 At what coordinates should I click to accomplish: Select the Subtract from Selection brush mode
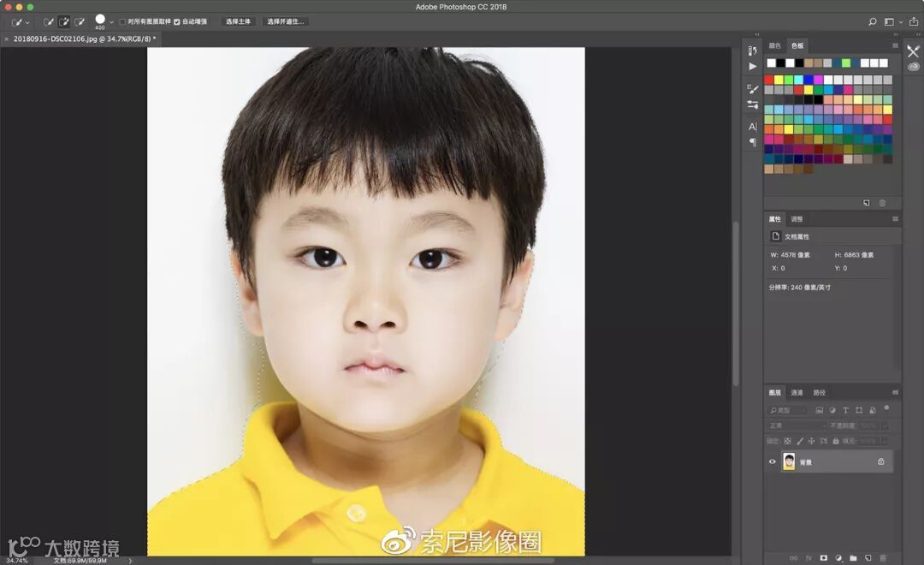point(79,21)
